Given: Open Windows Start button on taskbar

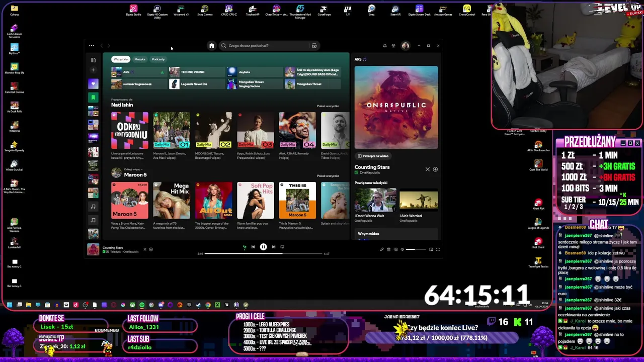Looking at the screenshot, I should coord(10,305).
